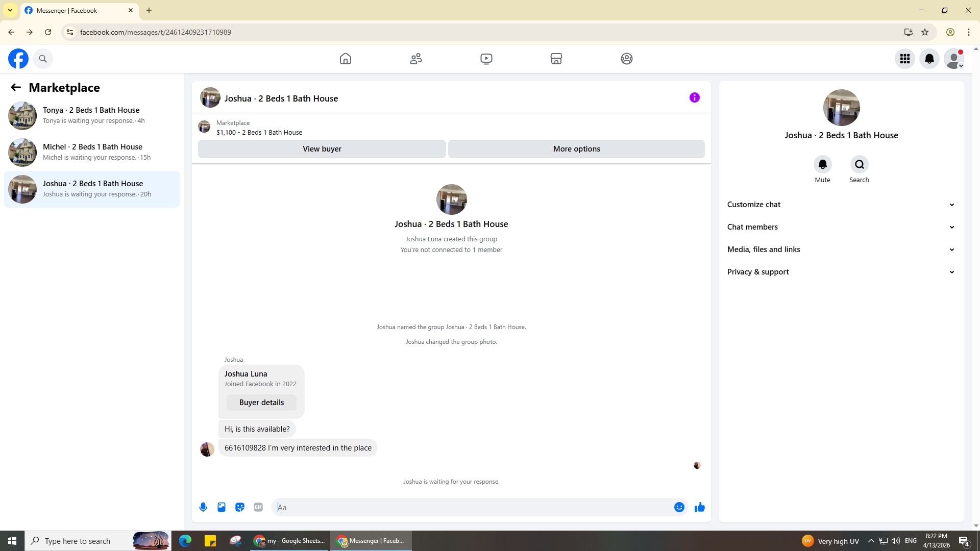
Task: Open the emoji picker
Action: (x=679, y=507)
